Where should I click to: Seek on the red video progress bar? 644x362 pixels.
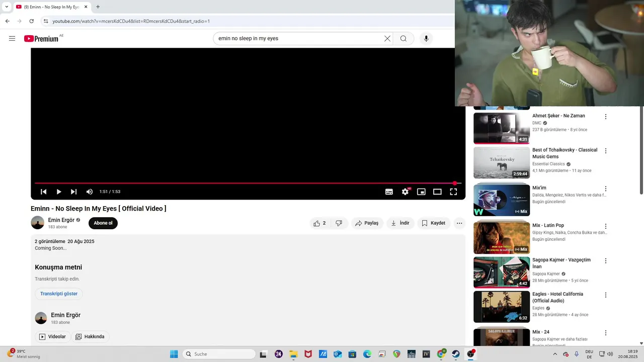click(248, 183)
